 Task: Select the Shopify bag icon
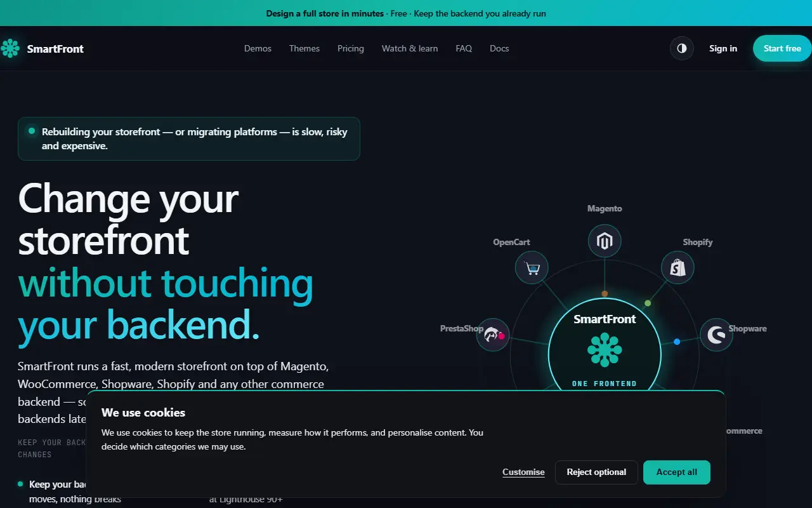click(678, 268)
